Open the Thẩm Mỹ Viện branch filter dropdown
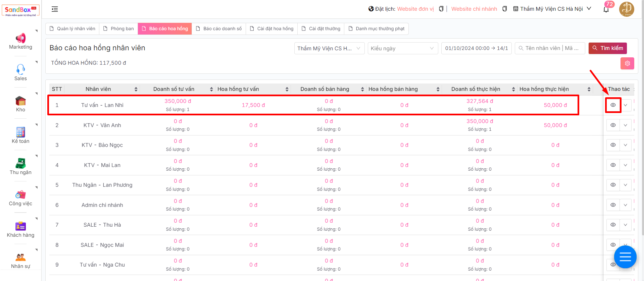Screen dimensions: 644x281 [329, 48]
